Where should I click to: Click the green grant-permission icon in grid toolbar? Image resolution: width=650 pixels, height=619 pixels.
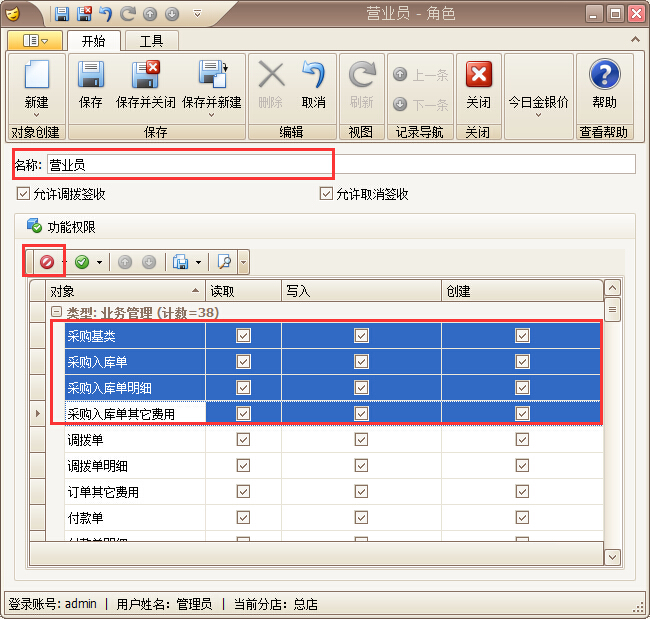click(81, 262)
